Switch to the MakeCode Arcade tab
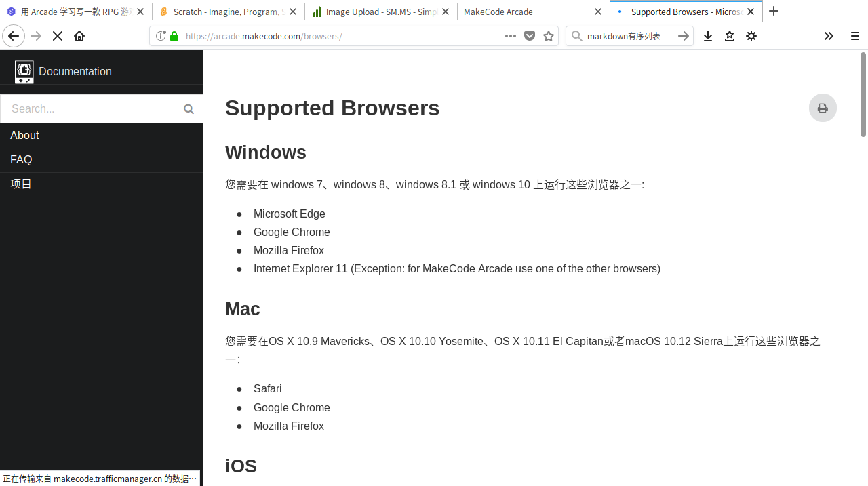This screenshot has width=868, height=486. pos(522,12)
